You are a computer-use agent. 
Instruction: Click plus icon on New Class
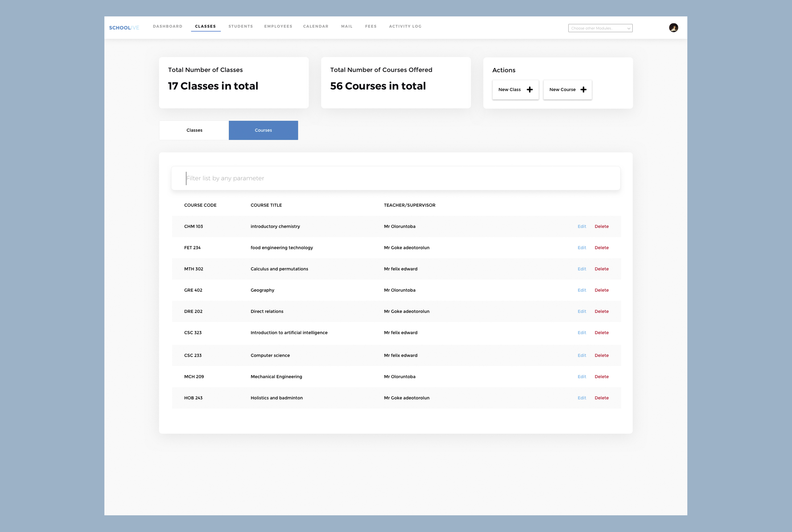point(530,90)
